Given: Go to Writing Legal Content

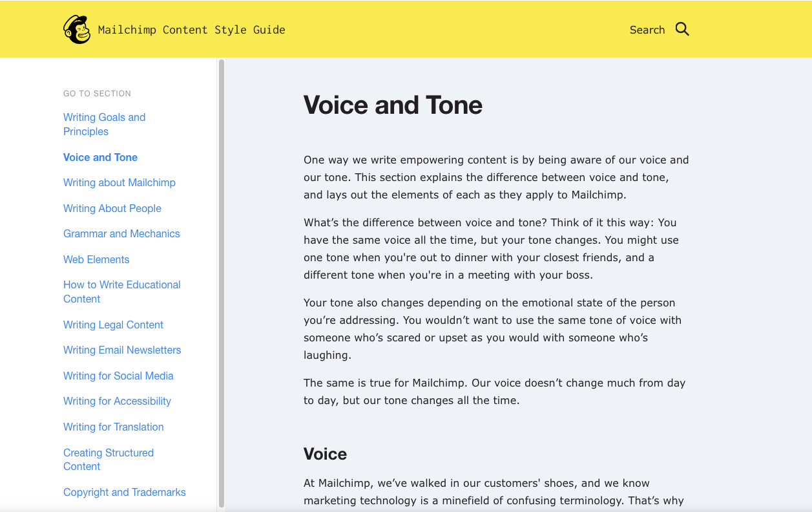Looking at the screenshot, I should (x=113, y=325).
